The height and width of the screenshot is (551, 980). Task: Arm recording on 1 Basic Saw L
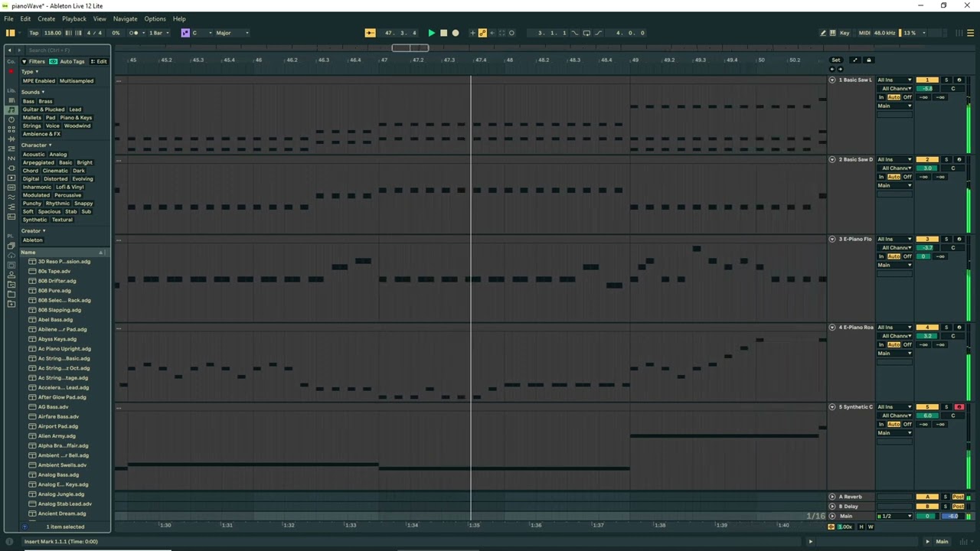[x=959, y=80]
